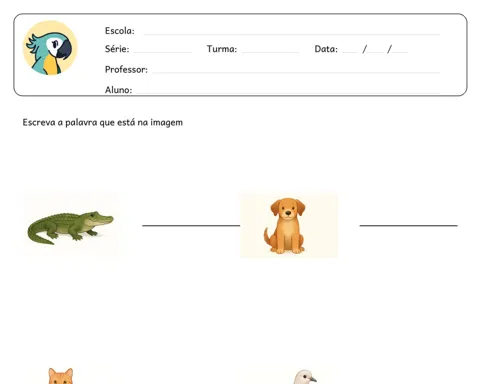Viewport: 480px width, 384px height.
Task: Click the year blank in Data
Action: click(400, 52)
